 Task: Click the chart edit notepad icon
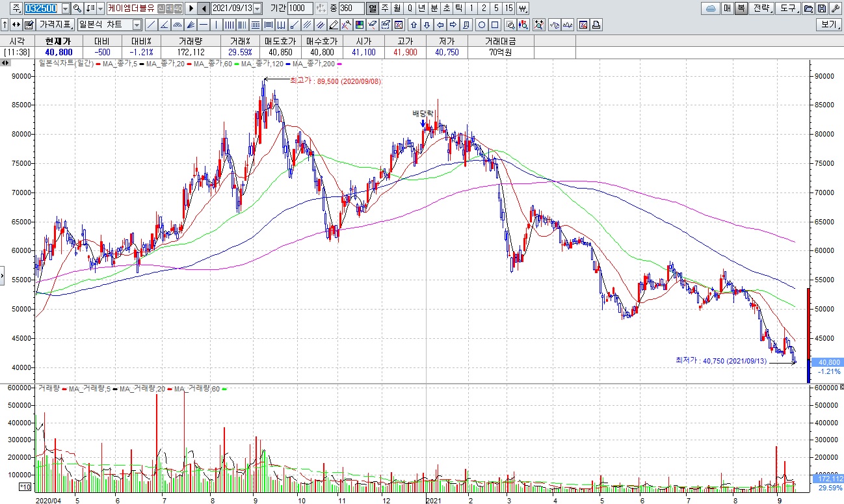(x=29, y=25)
